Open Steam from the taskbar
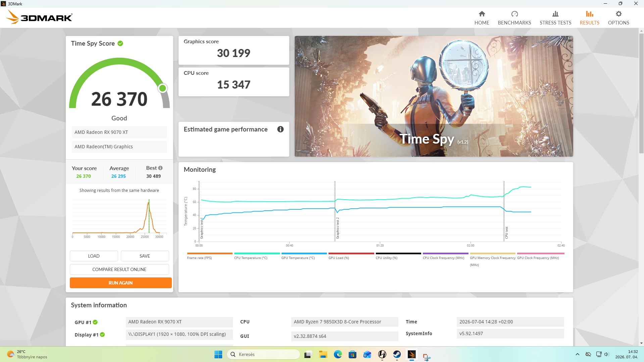The image size is (644, 362). [397, 354]
